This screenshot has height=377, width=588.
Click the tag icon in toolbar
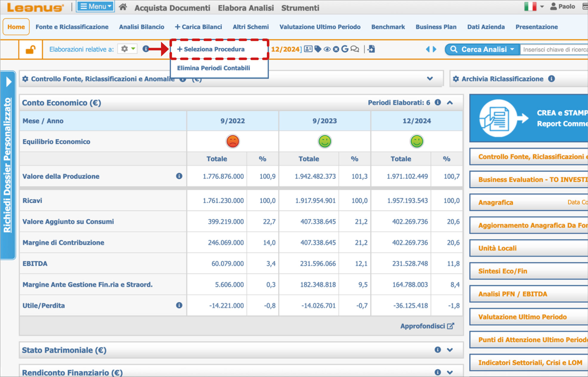(318, 49)
